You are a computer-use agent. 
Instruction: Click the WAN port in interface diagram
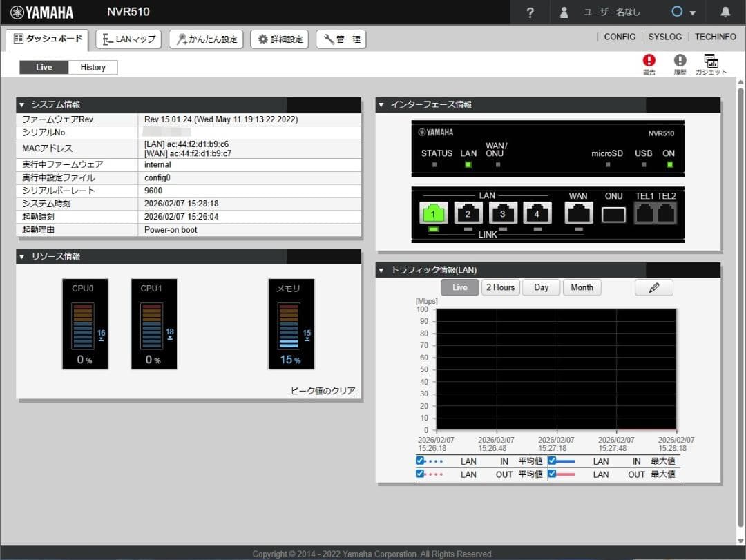tap(578, 213)
